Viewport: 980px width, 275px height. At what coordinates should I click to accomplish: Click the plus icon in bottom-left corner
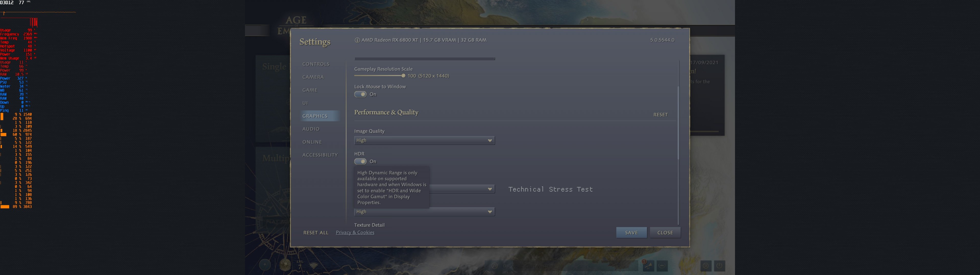coord(265,264)
